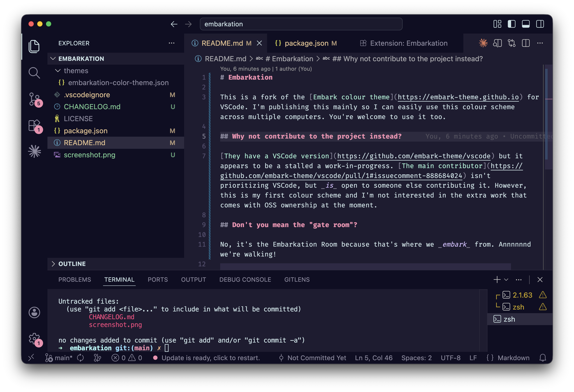
Task: Select the Search icon in the activity bar
Action: [x=34, y=73]
